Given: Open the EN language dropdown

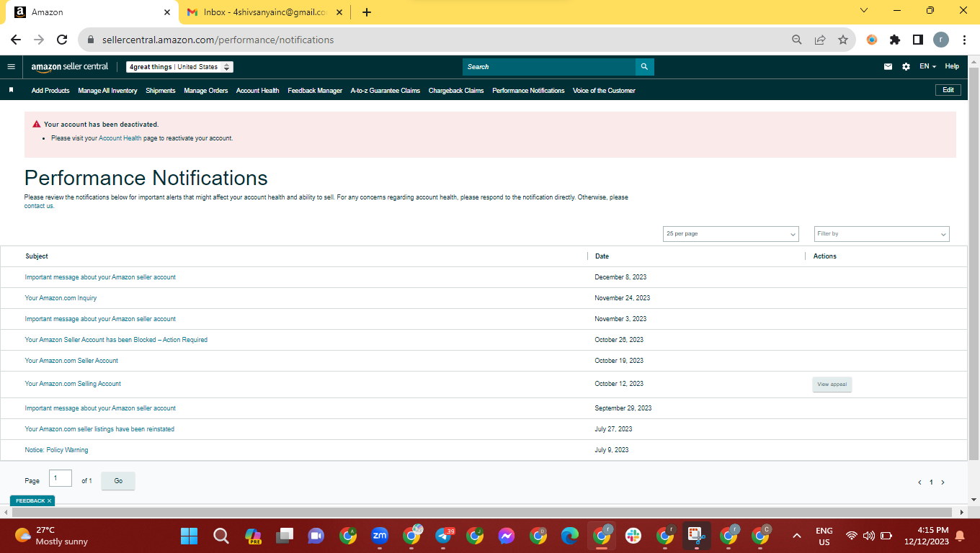Looking at the screenshot, I should point(927,67).
